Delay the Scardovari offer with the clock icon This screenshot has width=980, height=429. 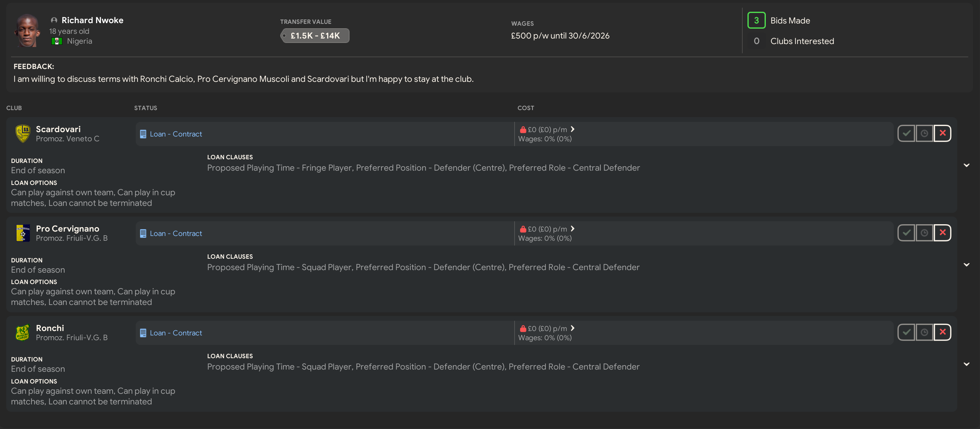pyautogui.click(x=924, y=133)
